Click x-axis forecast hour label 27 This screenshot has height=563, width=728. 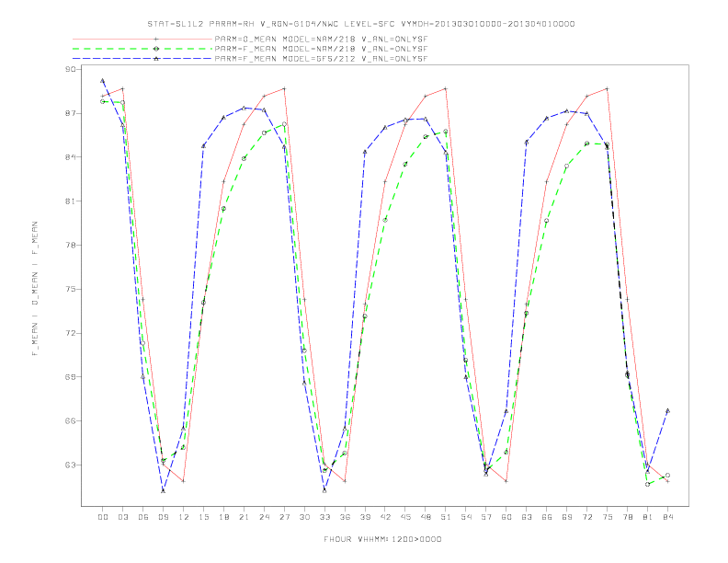tap(284, 517)
